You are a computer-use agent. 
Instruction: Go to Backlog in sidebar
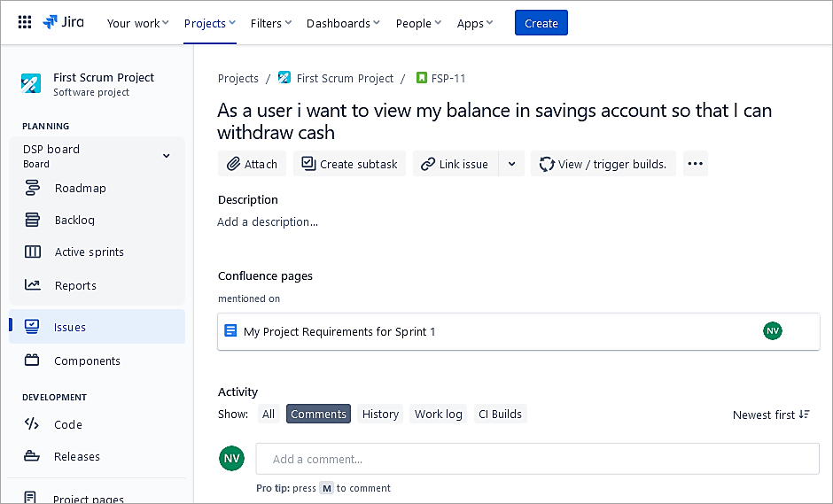74,220
